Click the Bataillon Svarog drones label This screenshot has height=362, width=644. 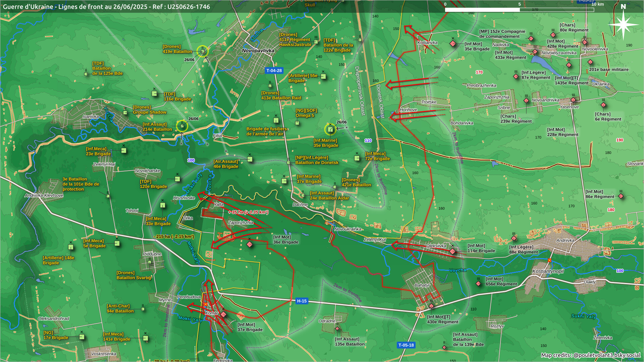(x=133, y=275)
